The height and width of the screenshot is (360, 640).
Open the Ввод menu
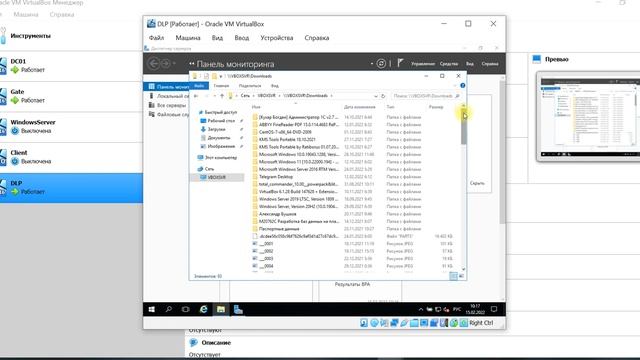click(x=242, y=38)
